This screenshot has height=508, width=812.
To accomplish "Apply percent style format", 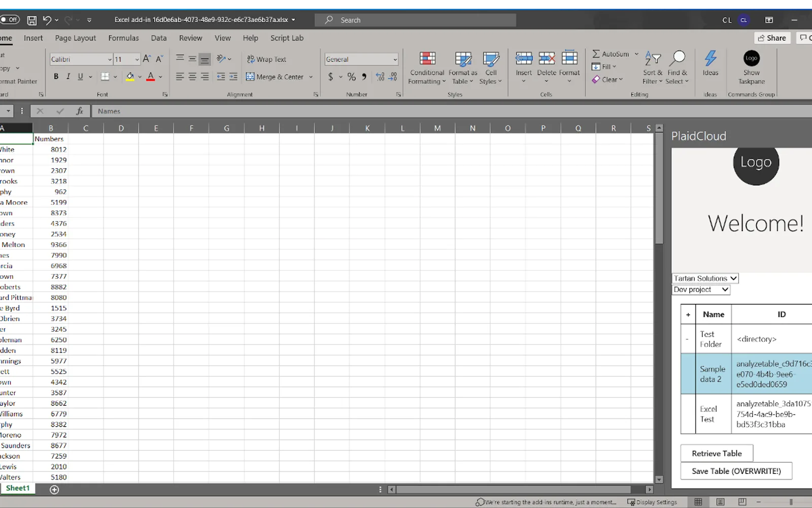I will click(x=351, y=77).
